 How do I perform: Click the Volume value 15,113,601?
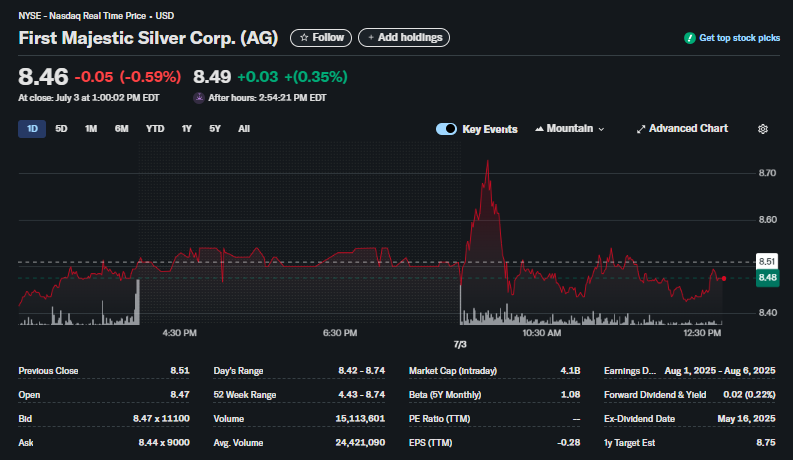(x=360, y=419)
